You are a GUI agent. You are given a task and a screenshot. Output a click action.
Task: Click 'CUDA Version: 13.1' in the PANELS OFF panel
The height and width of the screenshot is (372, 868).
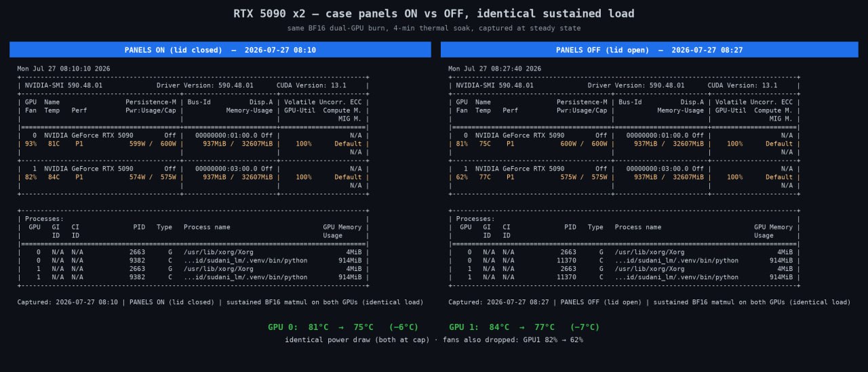tap(743, 85)
